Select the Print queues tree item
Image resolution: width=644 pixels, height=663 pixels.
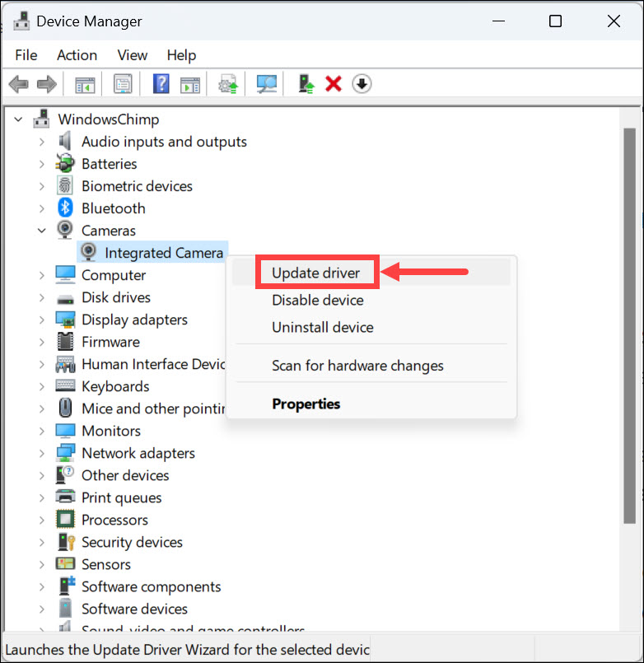coord(121,497)
